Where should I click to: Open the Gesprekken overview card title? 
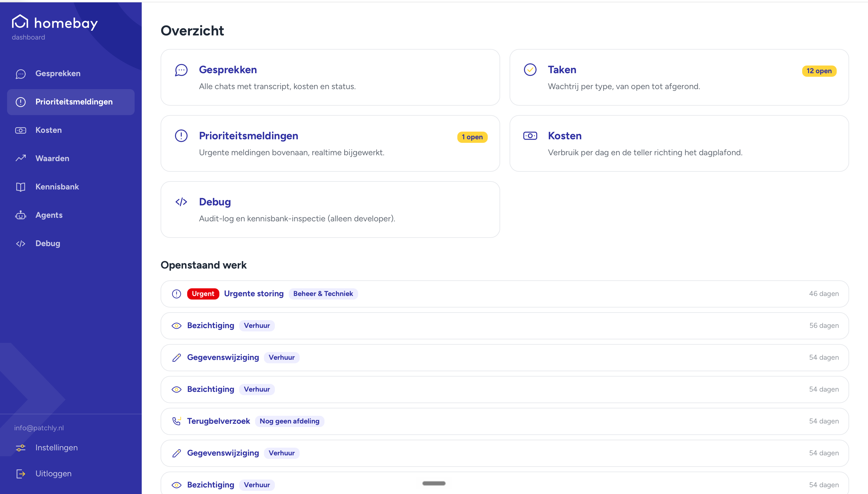tap(228, 70)
